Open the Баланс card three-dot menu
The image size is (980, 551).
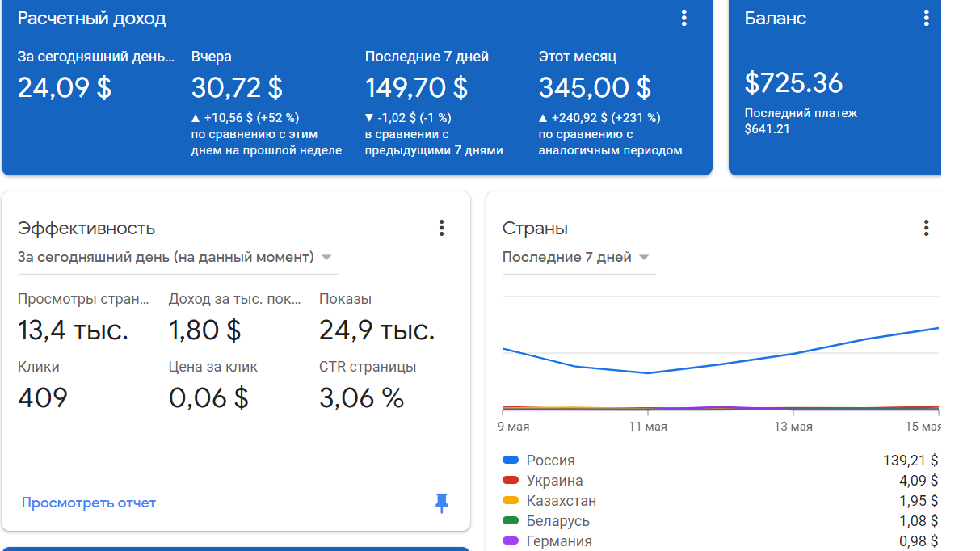pyautogui.click(x=926, y=18)
